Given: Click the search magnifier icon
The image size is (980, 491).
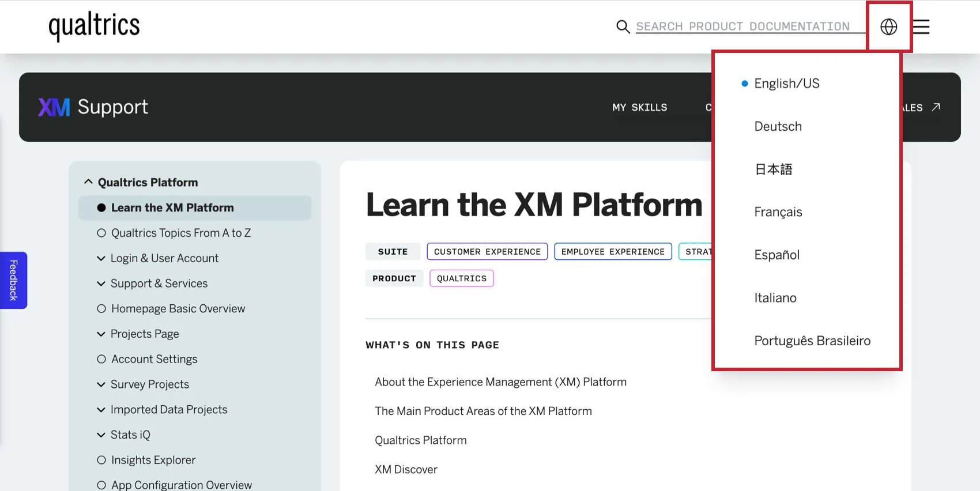Looking at the screenshot, I should click(x=623, y=27).
